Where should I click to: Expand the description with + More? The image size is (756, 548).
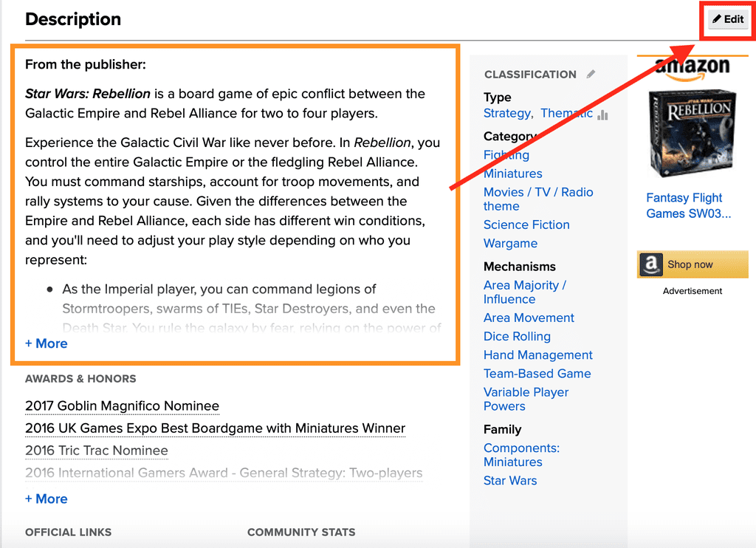[47, 343]
